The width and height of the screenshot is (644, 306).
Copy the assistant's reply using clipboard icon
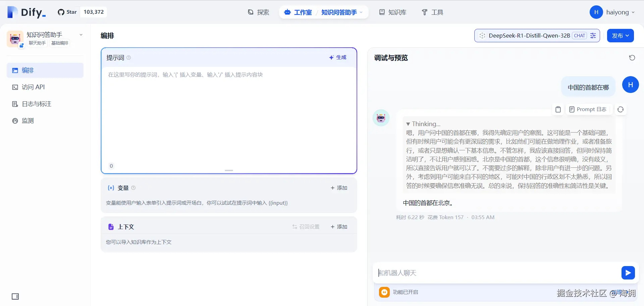pyautogui.click(x=558, y=109)
